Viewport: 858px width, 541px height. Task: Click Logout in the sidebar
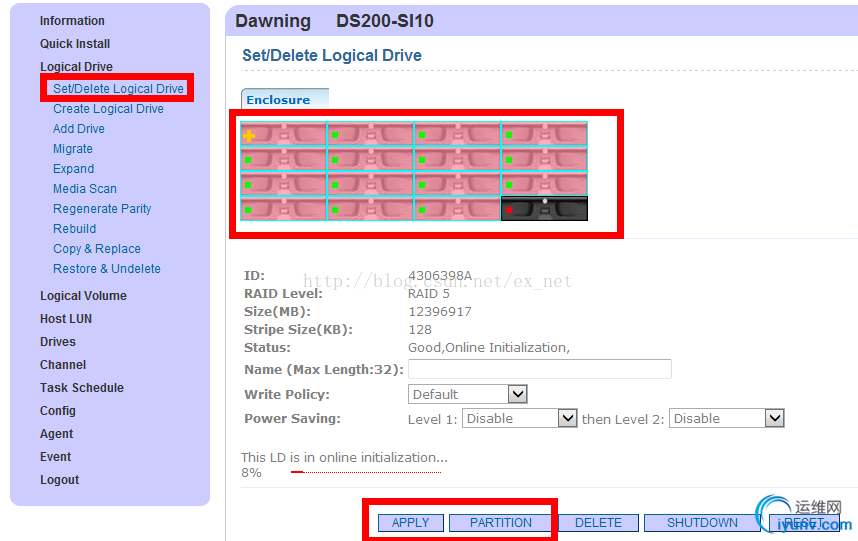click(59, 480)
